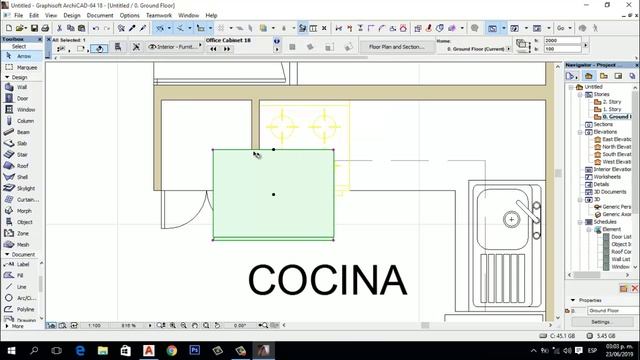Undo the last action

pyautogui.click(x=96, y=28)
